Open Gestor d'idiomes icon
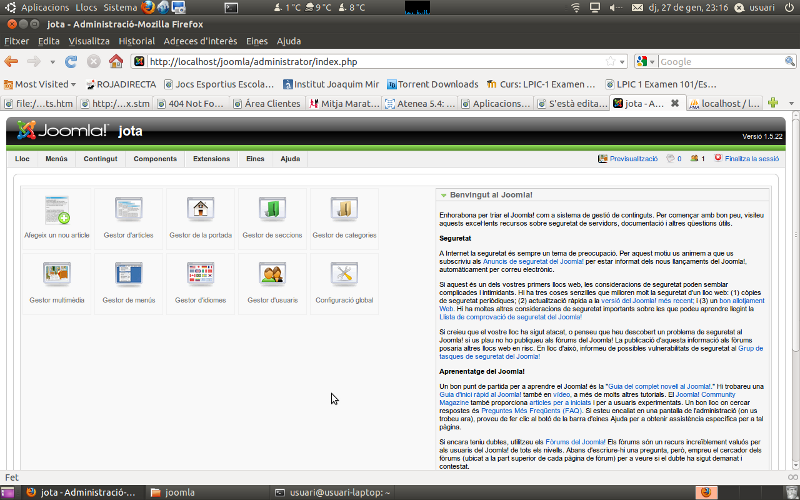 click(201, 282)
